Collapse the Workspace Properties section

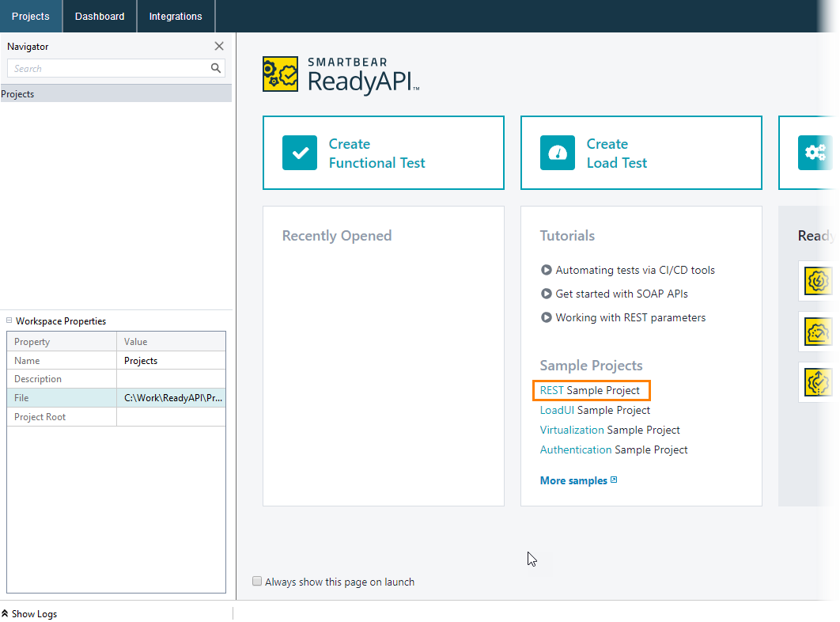9,320
